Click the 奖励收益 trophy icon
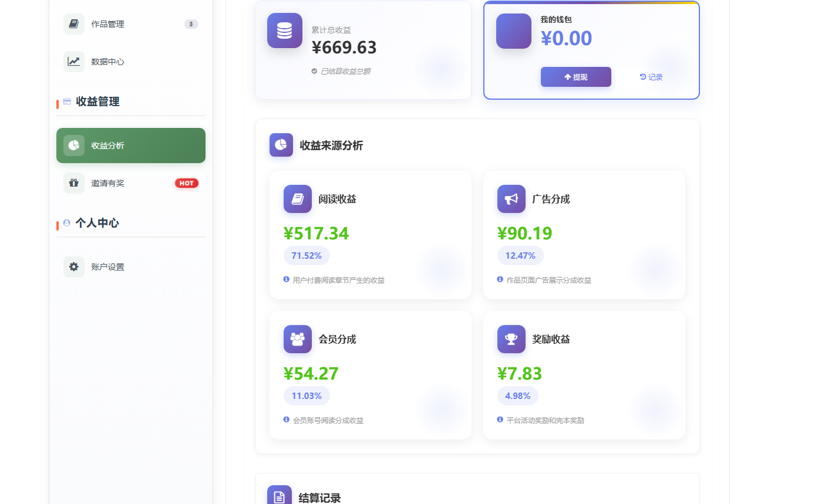The image size is (818, 504). 511,339
